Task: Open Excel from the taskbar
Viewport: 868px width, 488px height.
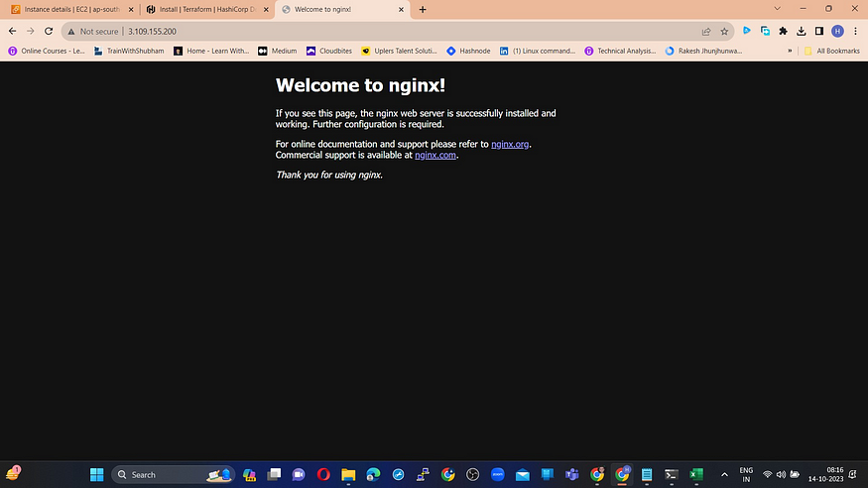Action: [696, 475]
